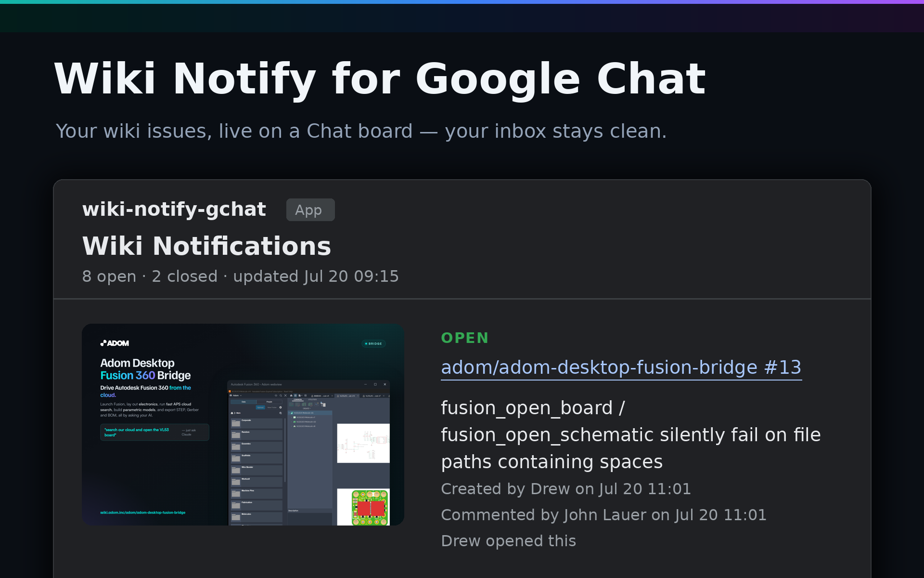
Task: Click the "Your wiki issues" subtitle
Action: pos(361,131)
